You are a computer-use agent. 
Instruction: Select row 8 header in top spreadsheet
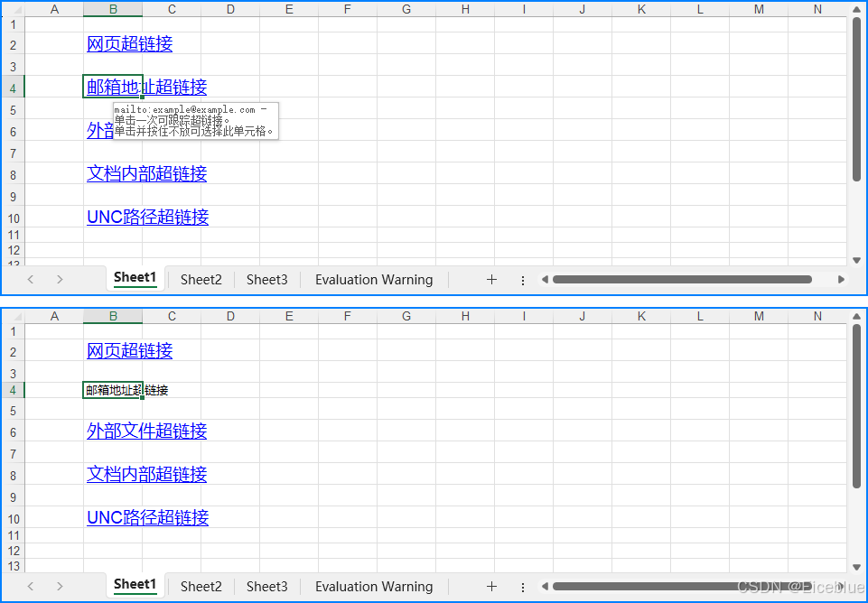coord(14,174)
